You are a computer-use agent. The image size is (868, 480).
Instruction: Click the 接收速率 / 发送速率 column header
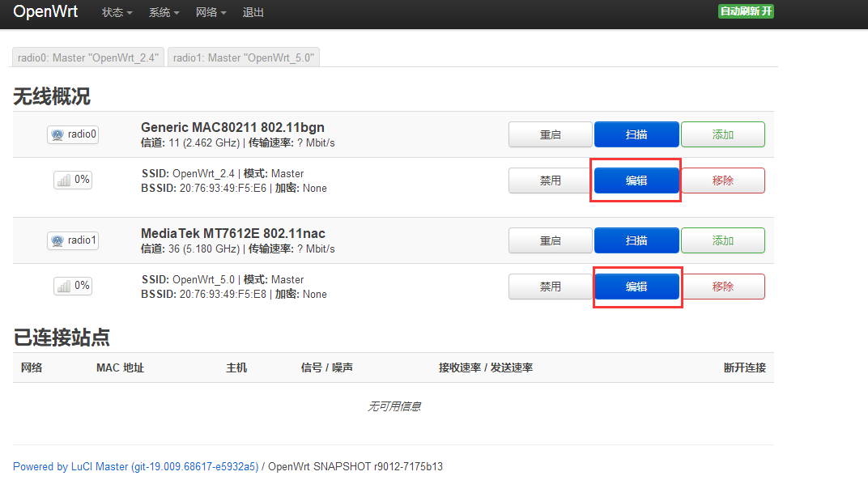click(x=486, y=367)
